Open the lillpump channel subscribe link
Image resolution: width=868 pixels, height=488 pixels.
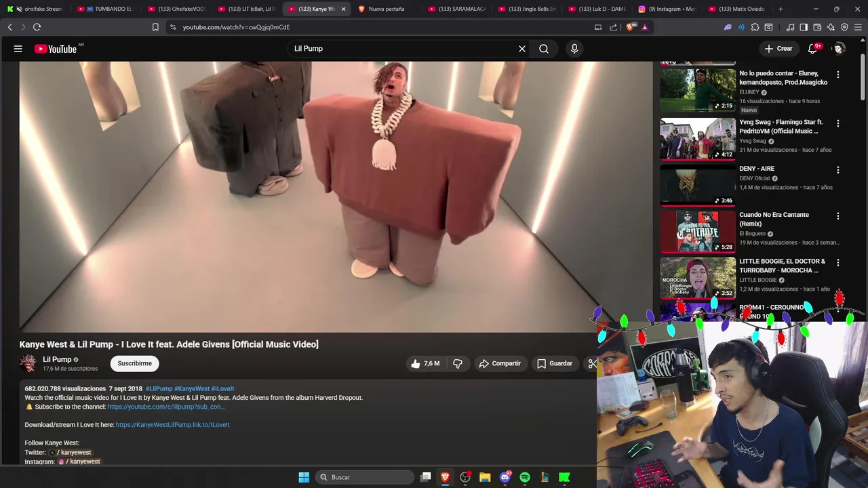point(165,407)
